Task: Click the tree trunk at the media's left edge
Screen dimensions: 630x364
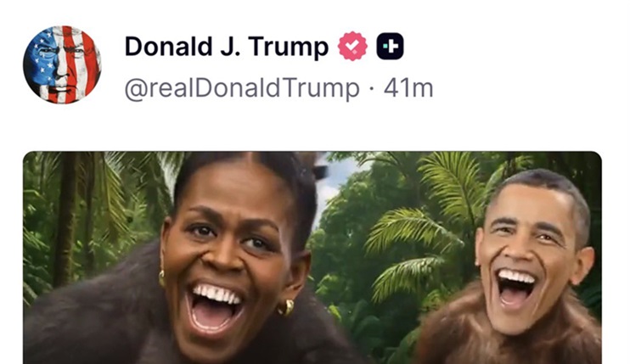Action: (65, 219)
